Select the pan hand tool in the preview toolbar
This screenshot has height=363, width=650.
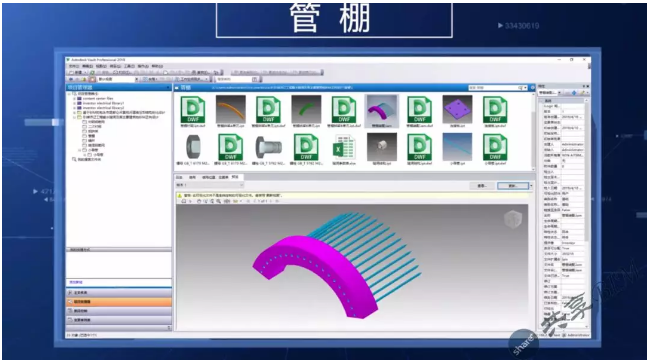[x=199, y=201]
